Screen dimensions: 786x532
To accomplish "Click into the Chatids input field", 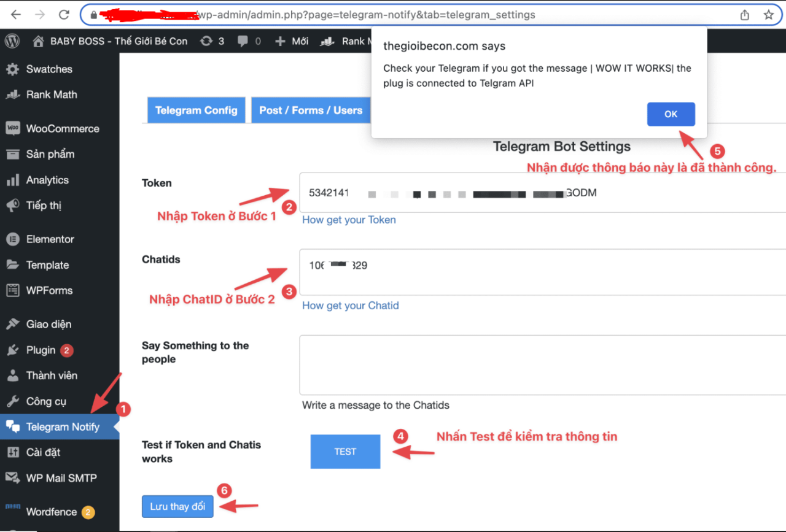I will coord(543,272).
